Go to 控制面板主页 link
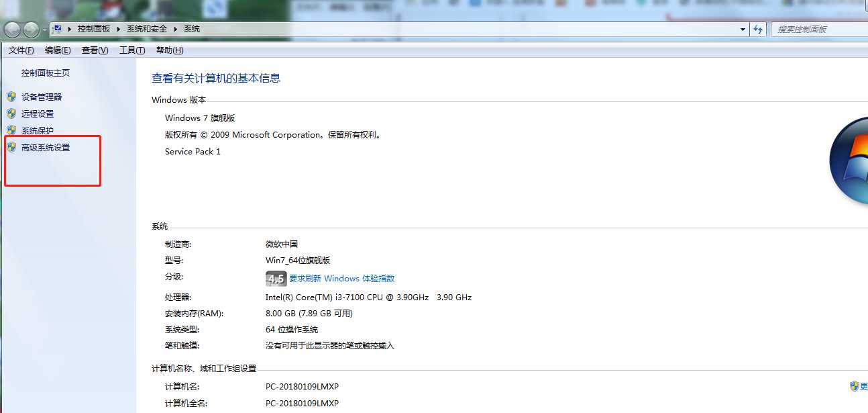Viewport: 868px width, 413px height. coord(46,73)
